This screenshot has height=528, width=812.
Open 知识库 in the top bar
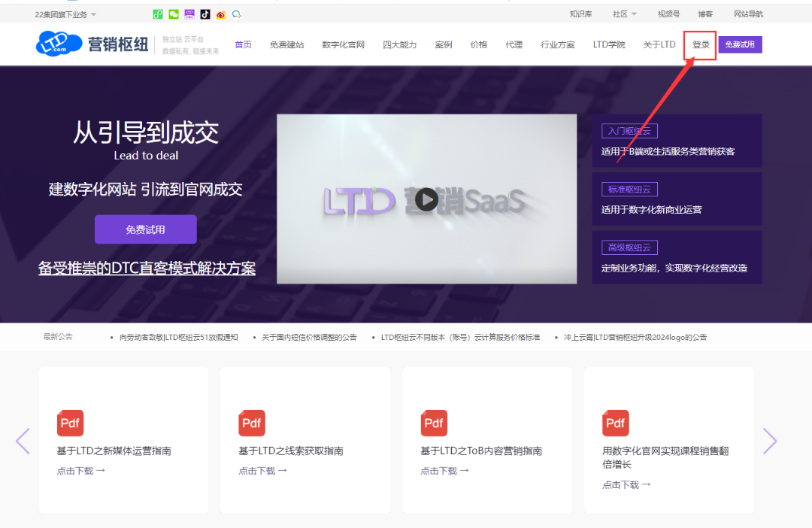(580, 14)
